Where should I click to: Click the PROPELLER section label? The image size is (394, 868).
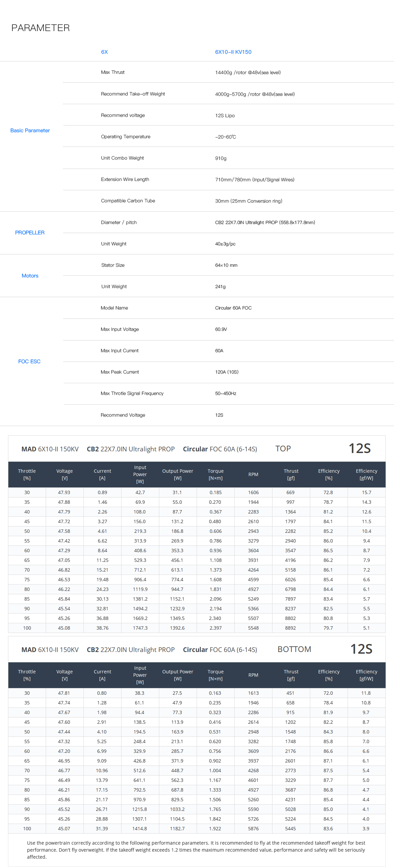[30, 232]
